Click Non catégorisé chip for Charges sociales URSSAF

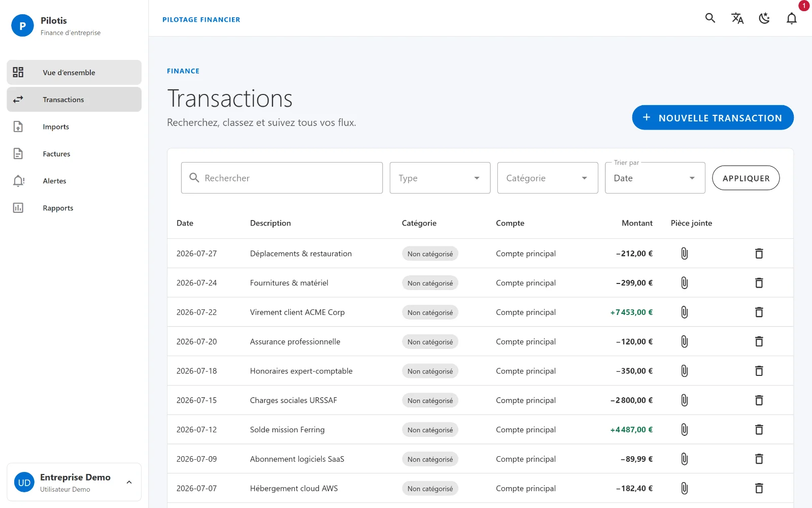click(430, 400)
